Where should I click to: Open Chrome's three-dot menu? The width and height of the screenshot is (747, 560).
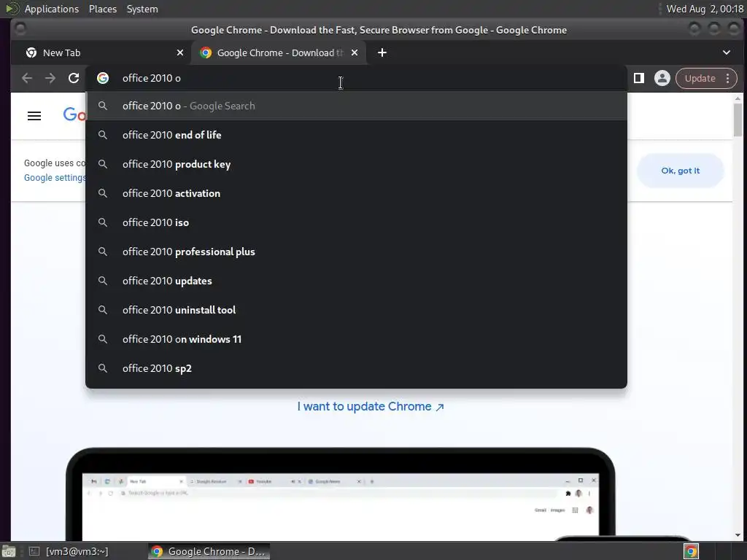tap(727, 78)
